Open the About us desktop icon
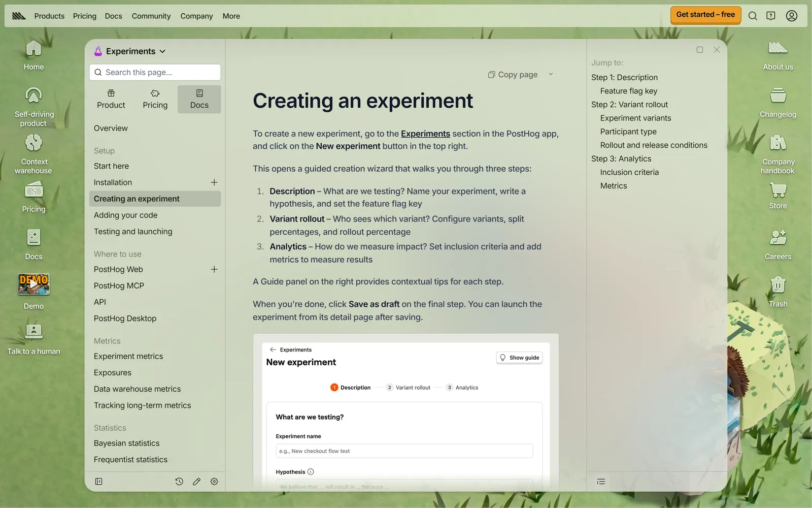812x508 pixels. (x=778, y=55)
